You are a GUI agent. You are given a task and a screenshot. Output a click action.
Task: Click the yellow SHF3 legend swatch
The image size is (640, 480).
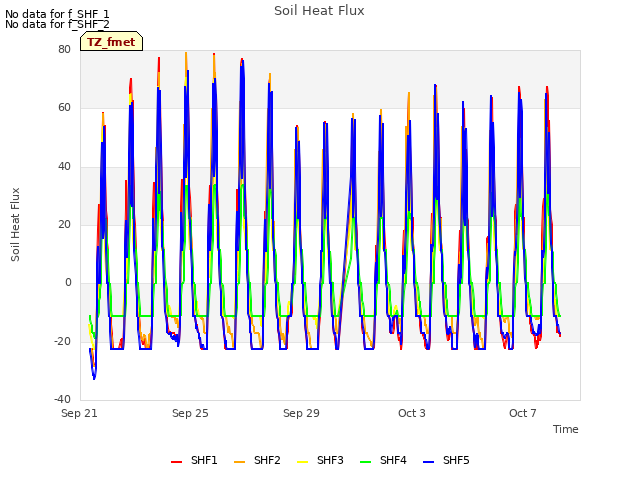302,462
